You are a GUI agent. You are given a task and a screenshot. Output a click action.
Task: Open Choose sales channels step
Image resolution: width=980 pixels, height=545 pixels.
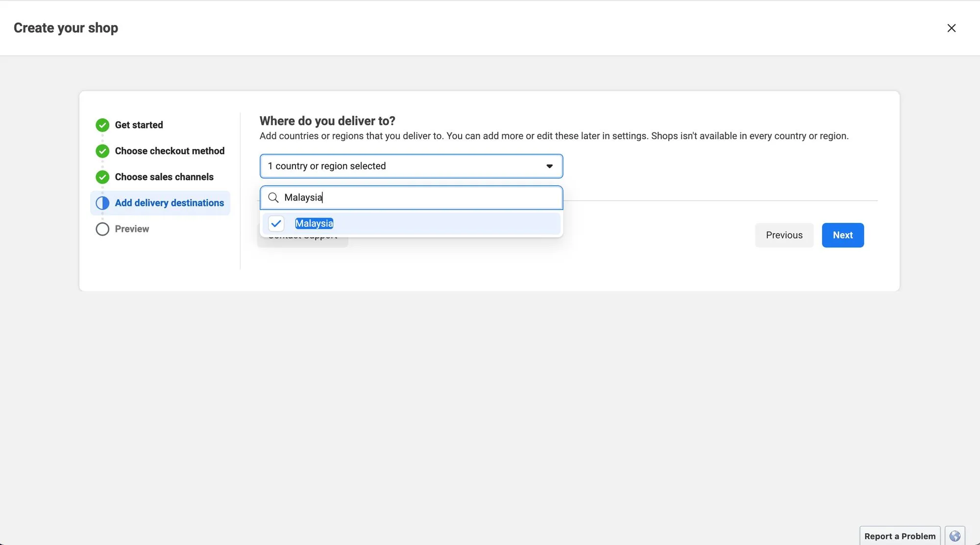point(164,177)
